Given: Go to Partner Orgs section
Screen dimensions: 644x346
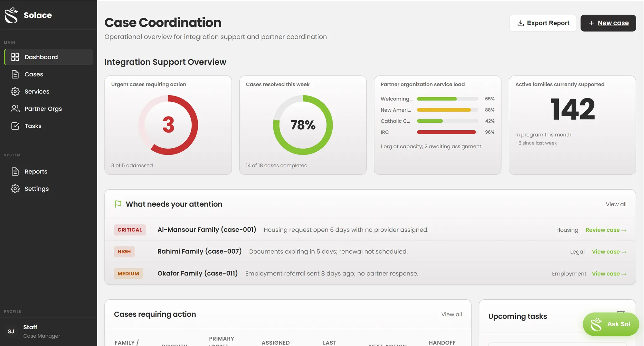Looking at the screenshot, I should pyautogui.click(x=48, y=109).
